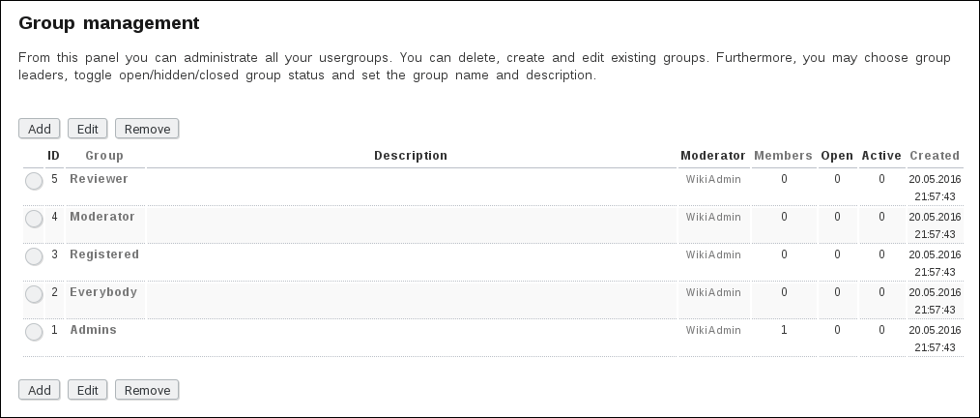
Task: Open WikiAdmin moderator link in Reviewer row
Action: point(713,179)
